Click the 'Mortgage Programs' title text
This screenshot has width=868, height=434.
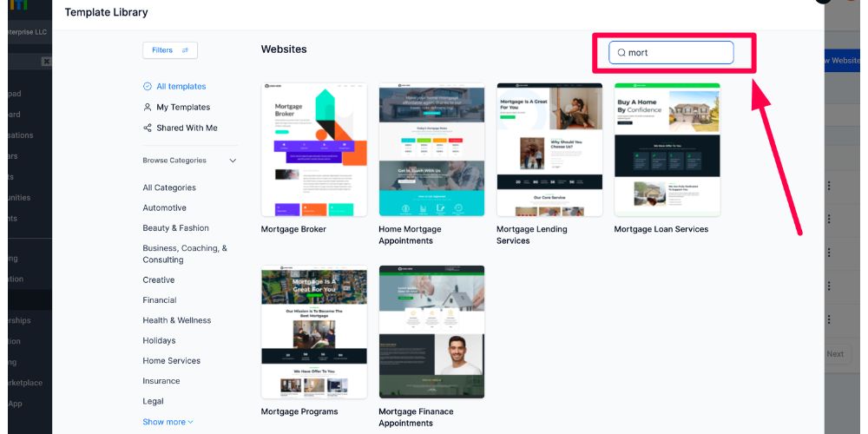pyautogui.click(x=299, y=411)
